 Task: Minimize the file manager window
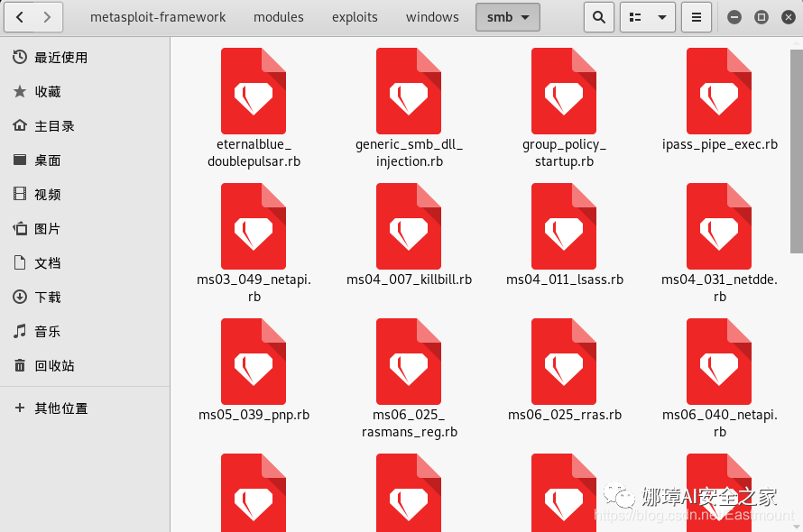point(734,17)
